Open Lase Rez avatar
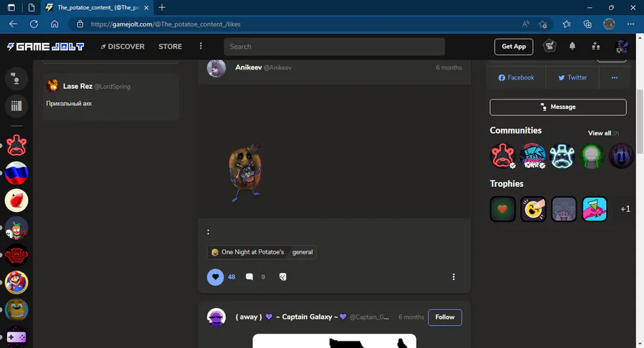 (x=52, y=86)
